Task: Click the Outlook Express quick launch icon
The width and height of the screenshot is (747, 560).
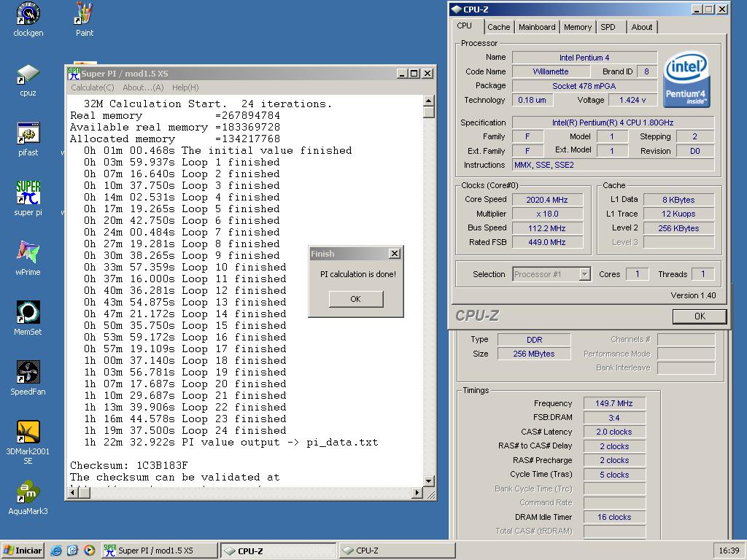Action: (x=72, y=551)
